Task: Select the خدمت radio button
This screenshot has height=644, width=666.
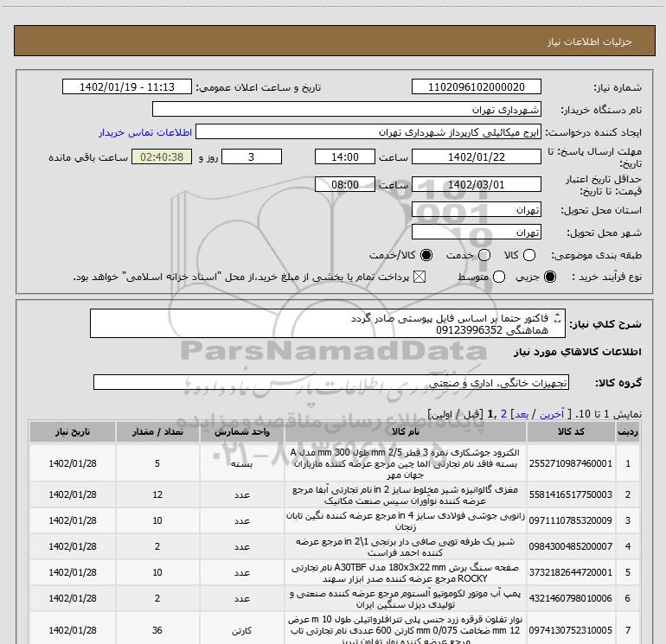Action: click(x=484, y=255)
